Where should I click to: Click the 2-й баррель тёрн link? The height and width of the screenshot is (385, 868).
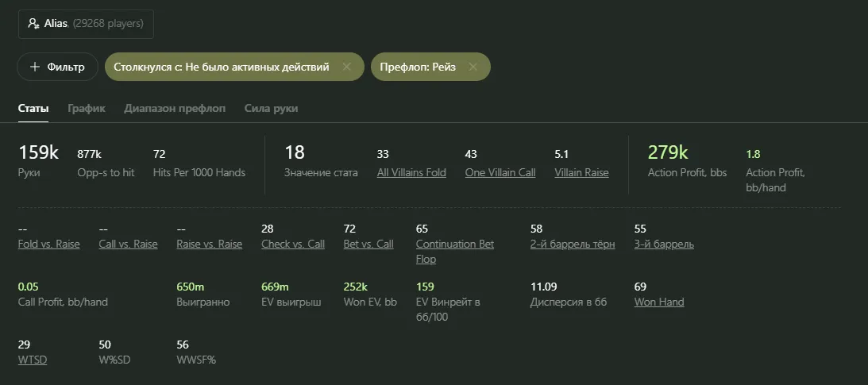(573, 244)
